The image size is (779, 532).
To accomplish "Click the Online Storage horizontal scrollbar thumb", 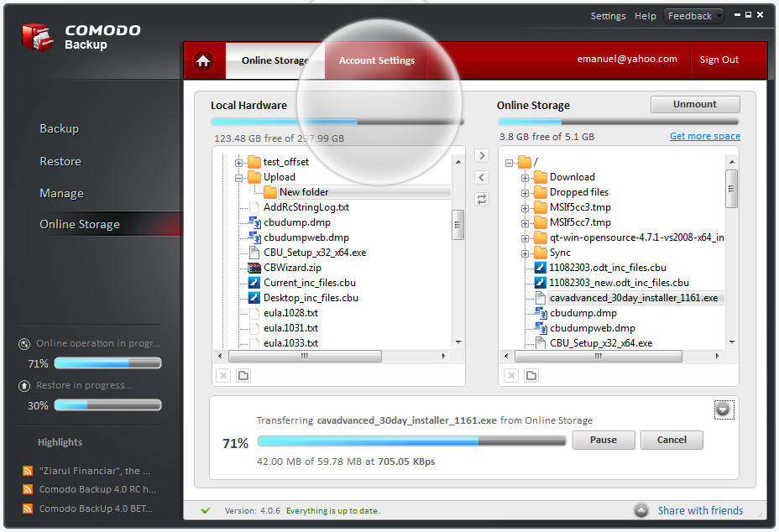I will coord(599,356).
